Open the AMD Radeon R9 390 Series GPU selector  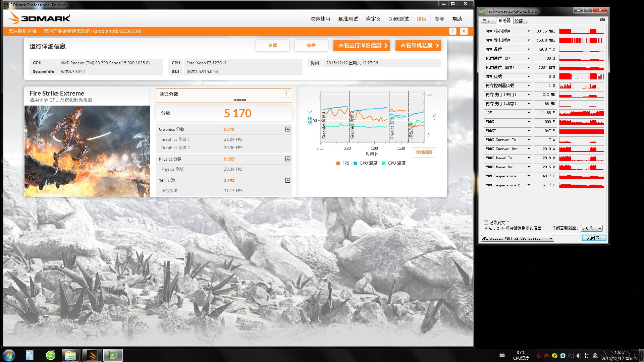[x=517, y=238]
